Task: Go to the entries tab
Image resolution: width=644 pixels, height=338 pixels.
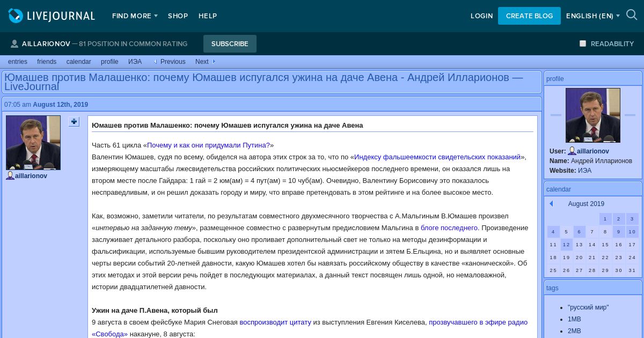Action: (x=18, y=62)
